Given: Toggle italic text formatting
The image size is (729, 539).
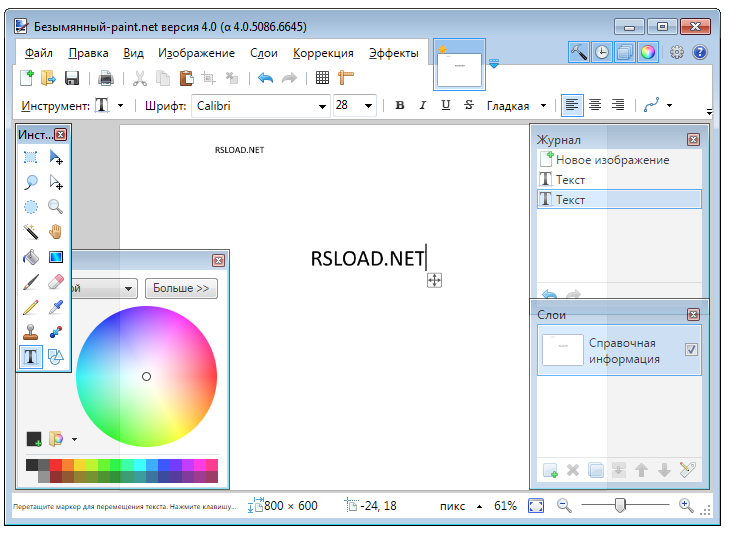Looking at the screenshot, I should [423, 106].
